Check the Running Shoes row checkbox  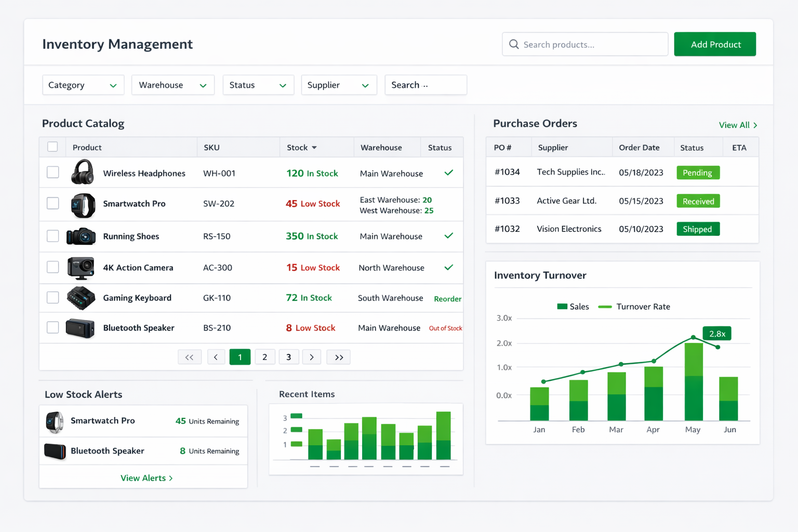point(52,236)
